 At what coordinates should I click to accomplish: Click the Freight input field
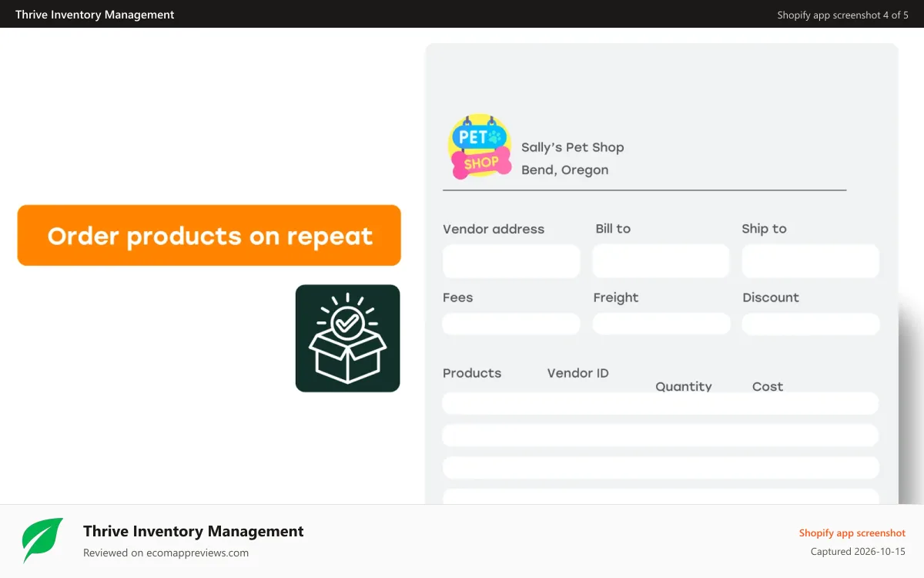pos(661,324)
